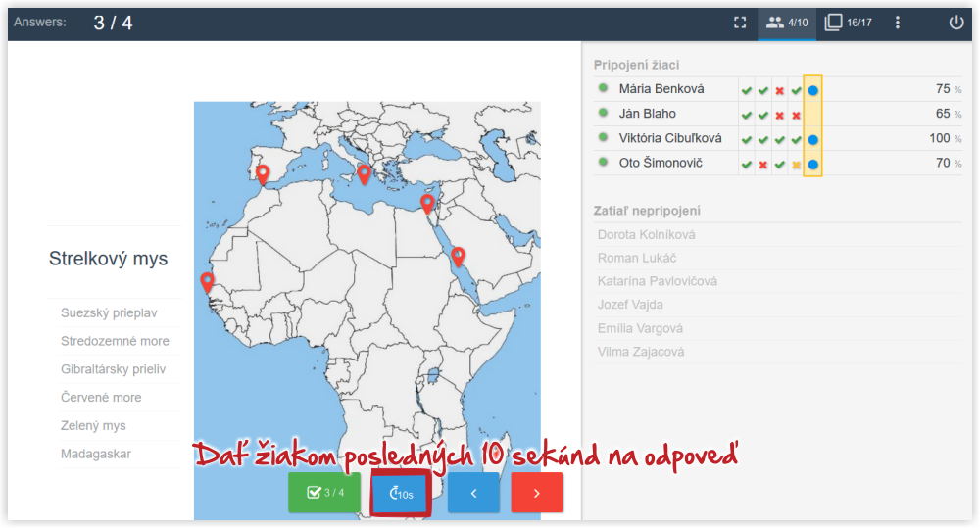Click the green 3 / 4 answers button

coord(324,493)
